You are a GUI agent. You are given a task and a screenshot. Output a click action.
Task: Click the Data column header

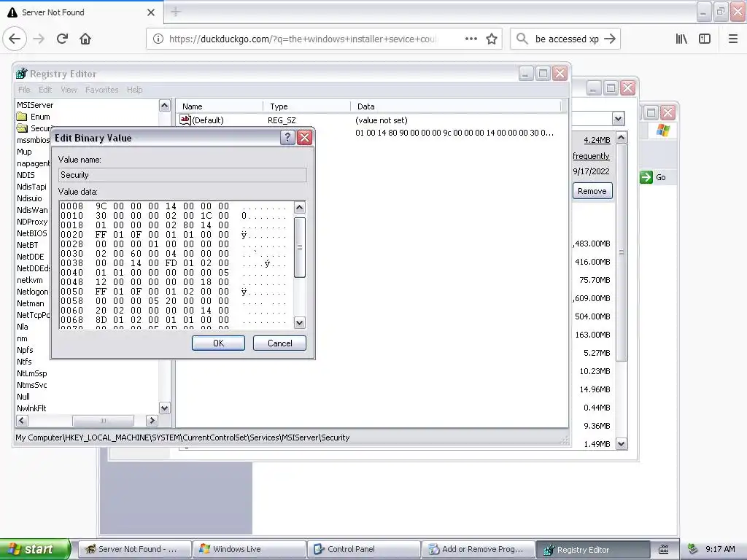click(456, 106)
